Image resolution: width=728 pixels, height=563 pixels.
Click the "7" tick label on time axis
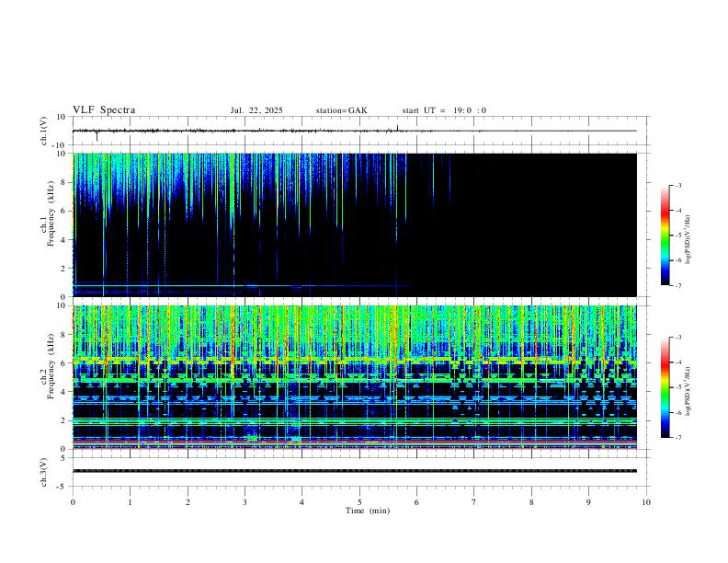(474, 502)
